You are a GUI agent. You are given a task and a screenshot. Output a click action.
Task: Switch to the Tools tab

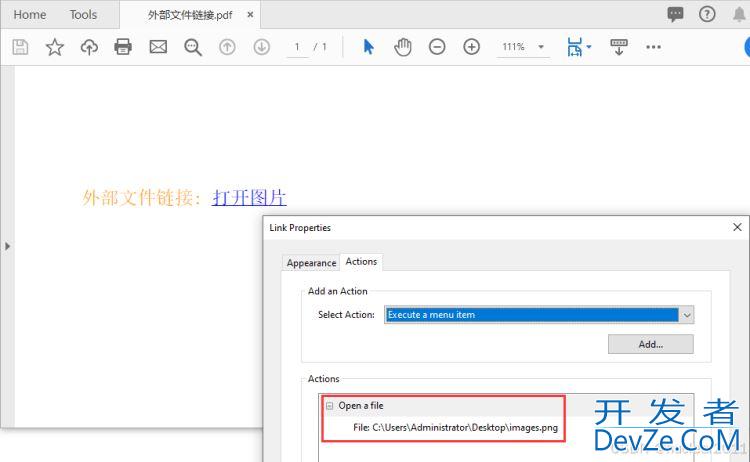coord(83,15)
